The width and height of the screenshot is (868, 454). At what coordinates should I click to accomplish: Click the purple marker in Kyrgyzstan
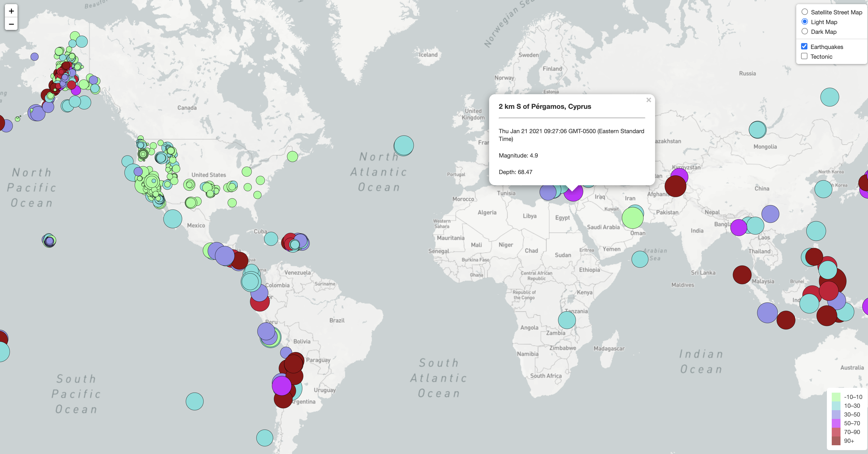click(x=680, y=173)
